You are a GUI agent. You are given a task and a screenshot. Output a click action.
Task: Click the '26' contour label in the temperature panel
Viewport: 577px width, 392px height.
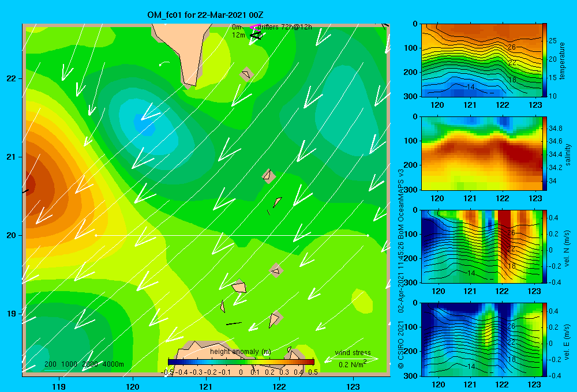click(x=511, y=47)
